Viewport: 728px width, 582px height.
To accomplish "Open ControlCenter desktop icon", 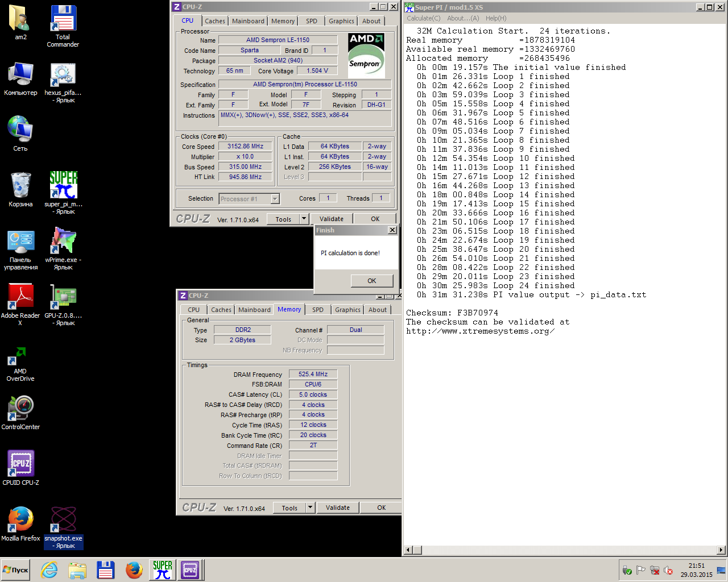I will pyautogui.click(x=20, y=413).
